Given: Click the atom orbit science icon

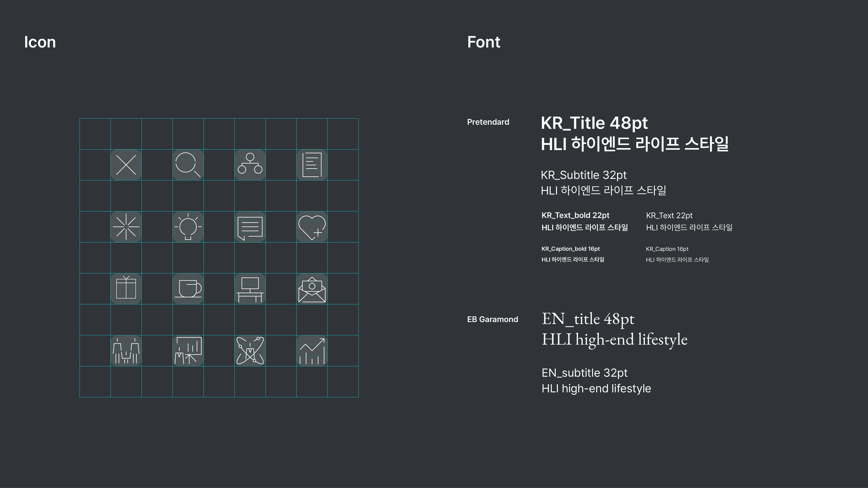Looking at the screenshot, I should (x=250, y=351).
